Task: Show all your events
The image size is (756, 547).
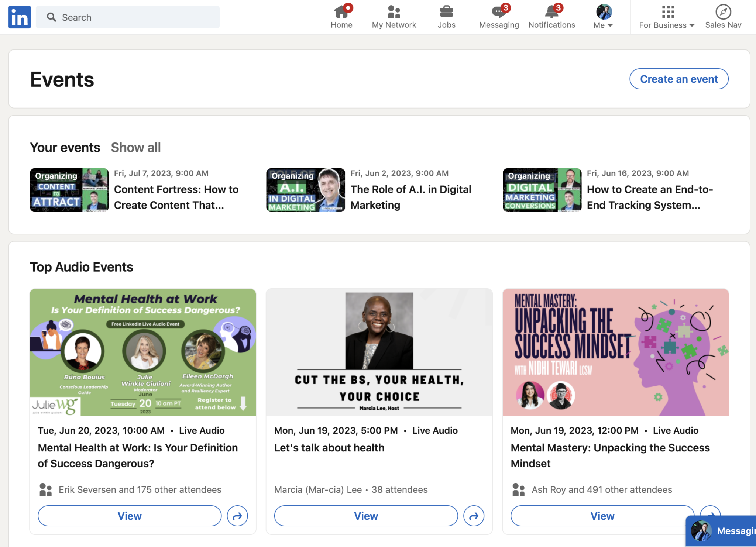Action: pyautogui.click(x=136, y=148)
